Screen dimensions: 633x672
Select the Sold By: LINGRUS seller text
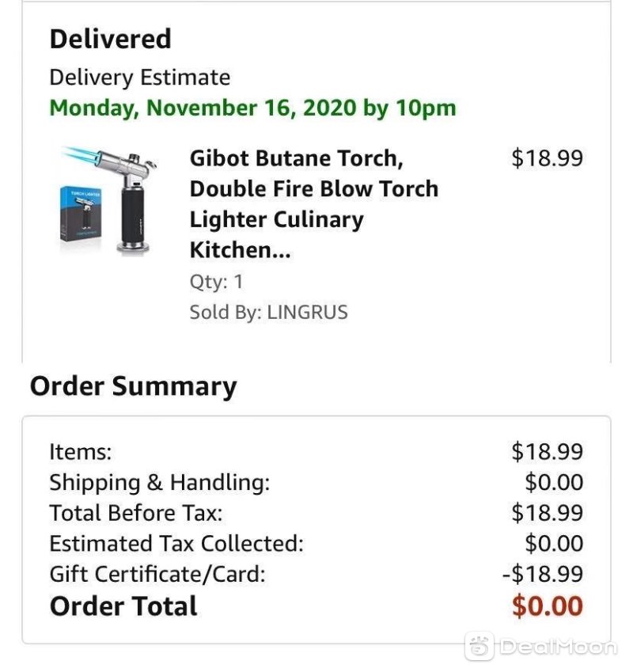[x=268, y=312]
